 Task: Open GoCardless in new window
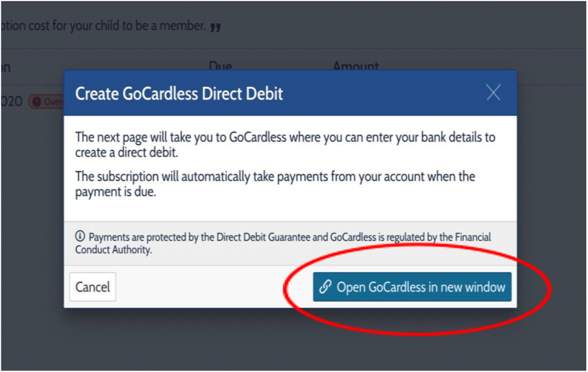click(412, 286)
